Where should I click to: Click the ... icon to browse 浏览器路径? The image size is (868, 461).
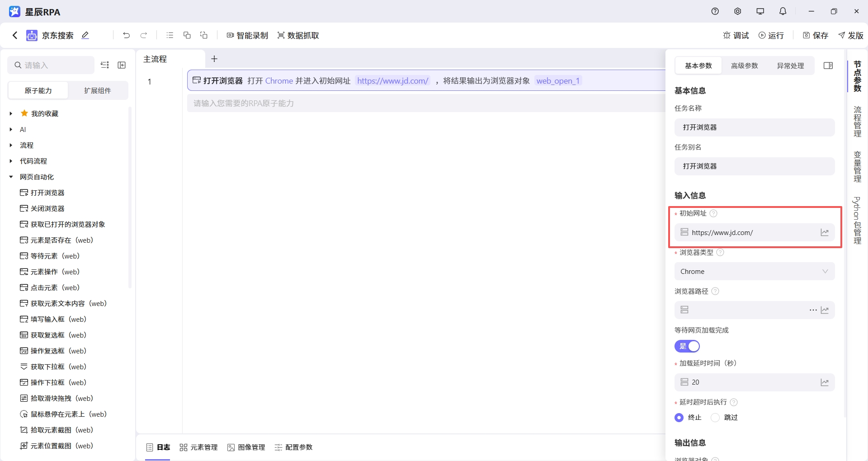point(813,310)
